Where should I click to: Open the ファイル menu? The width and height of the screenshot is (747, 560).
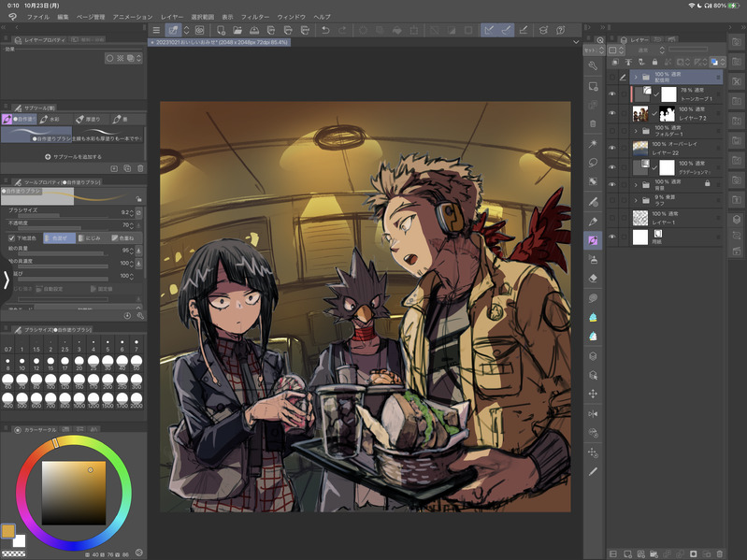(38, 17)
